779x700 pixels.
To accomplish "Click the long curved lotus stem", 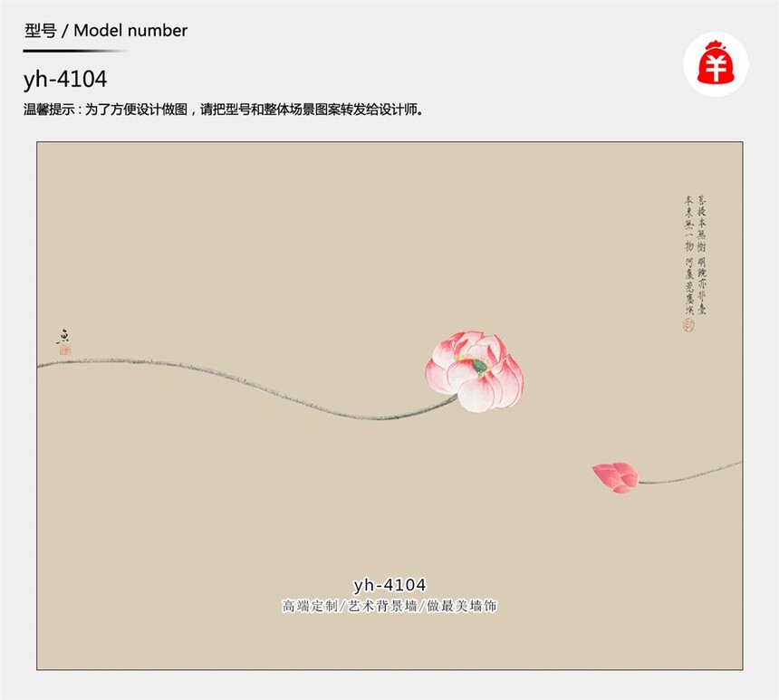I will pyautogui.click(x=247, y=388).
